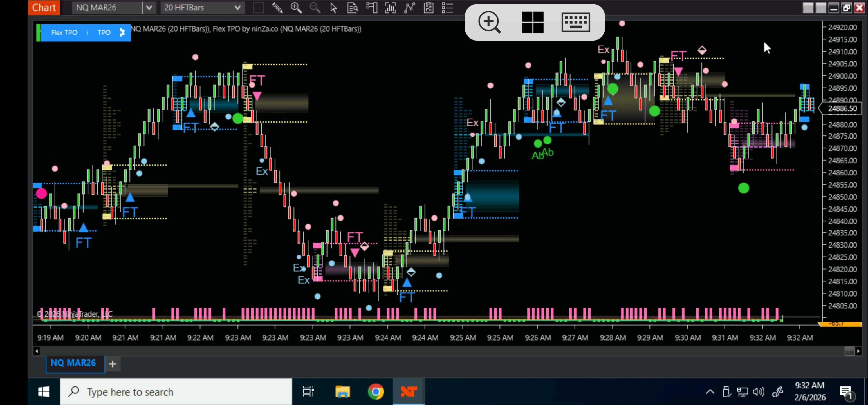
Task: Open the 20 HFTBars interval dropdown
Action: (237, 7)
